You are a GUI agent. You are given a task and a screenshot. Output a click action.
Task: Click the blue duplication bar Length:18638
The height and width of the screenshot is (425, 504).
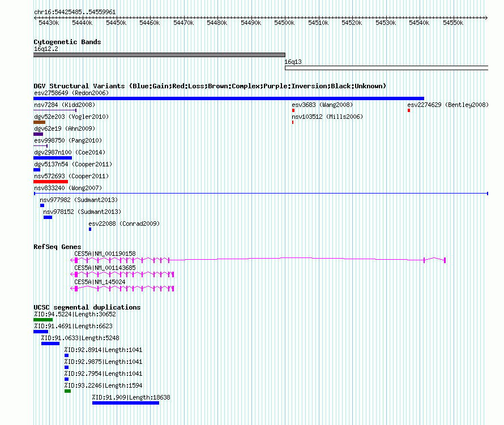tap(126, 403)
